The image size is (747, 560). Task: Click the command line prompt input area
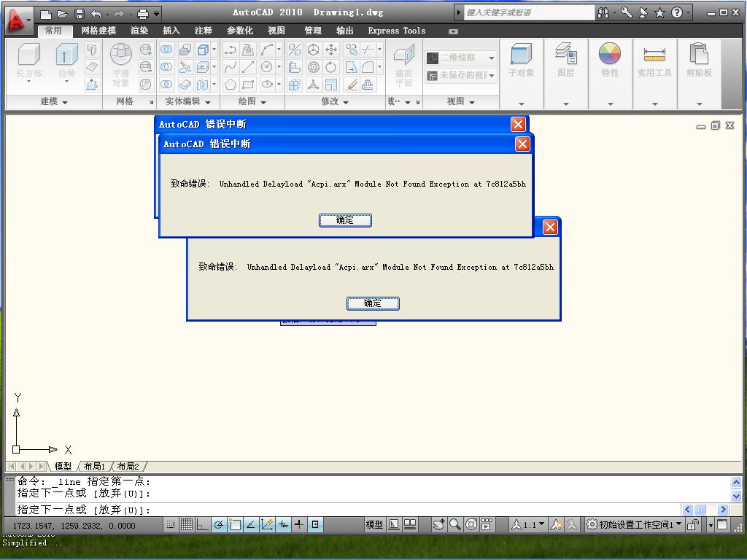[348, 510]
